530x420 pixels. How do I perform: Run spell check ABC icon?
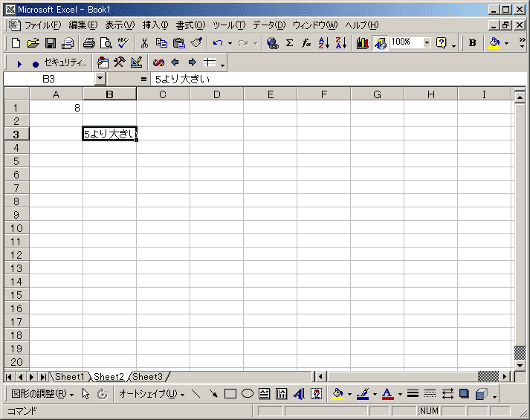(x=123, y=43)
